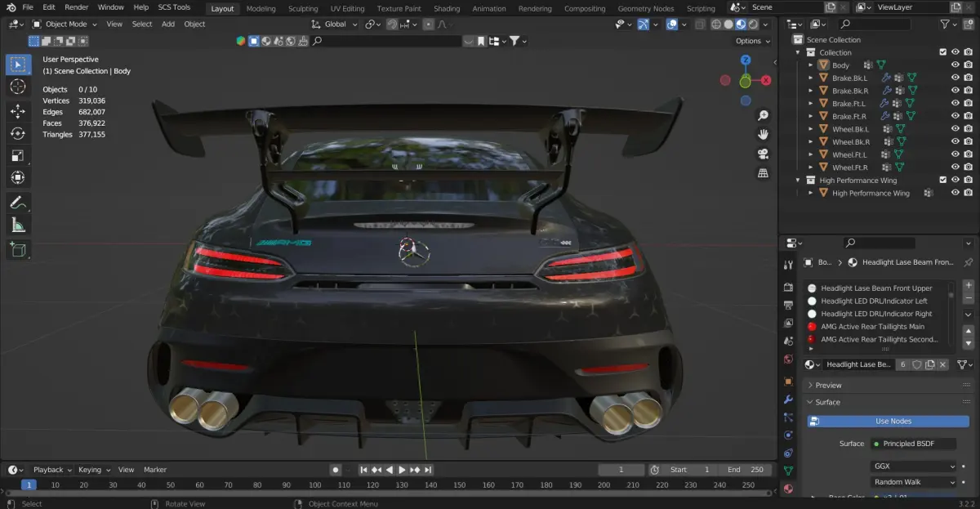Toggle proportional editing button
This screenshot has width=980, height=509.
pyautogui.click(x=429, y=25)
